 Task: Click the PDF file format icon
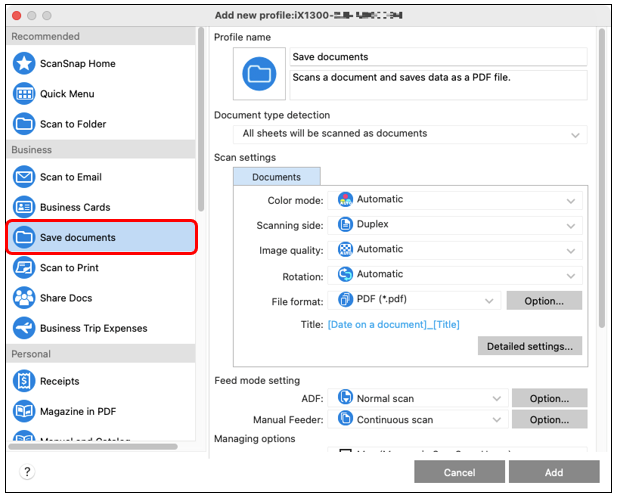(x=345, y=299)
